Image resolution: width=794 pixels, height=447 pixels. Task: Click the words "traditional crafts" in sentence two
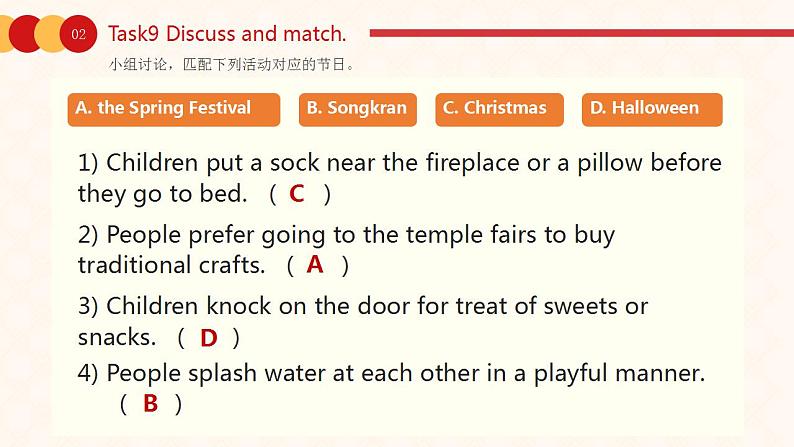tap(172, 265)
